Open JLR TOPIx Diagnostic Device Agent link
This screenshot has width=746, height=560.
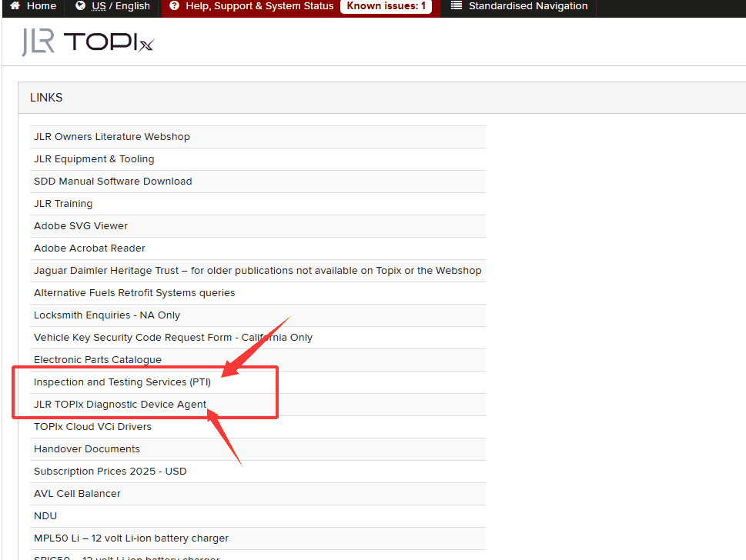click(x=120, y=405)
